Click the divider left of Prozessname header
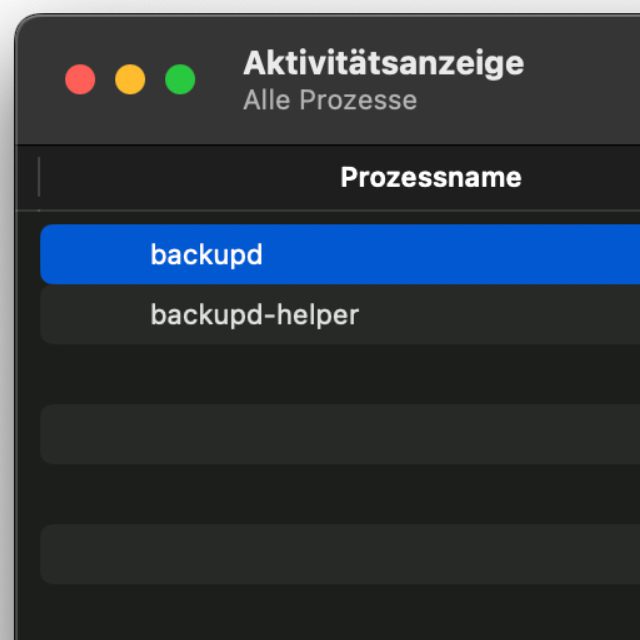The width and height of the screenshot is (640, 640). coord(39,178)
